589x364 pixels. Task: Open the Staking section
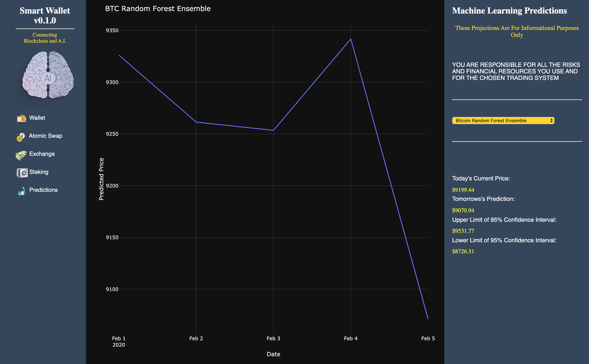point(39,172)
